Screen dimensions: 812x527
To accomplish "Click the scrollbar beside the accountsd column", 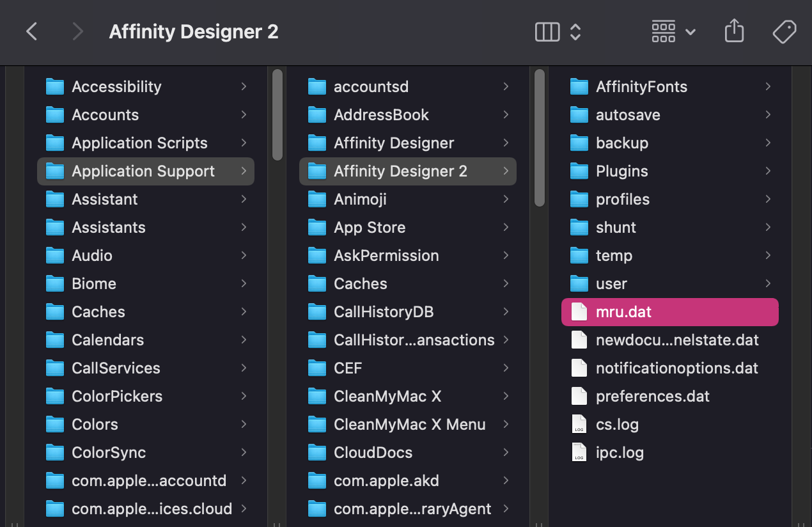I will (539, 138).
